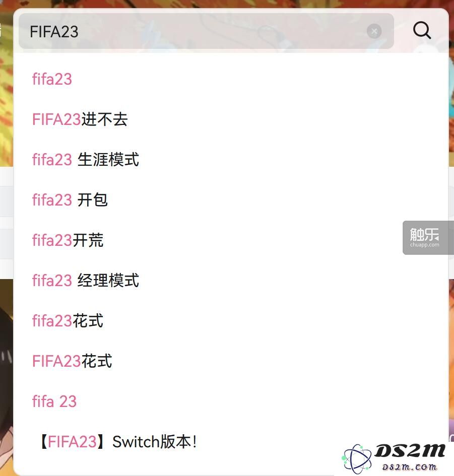Click the 触乐 chuapp.com watermark badge

[x=428, y=238]
